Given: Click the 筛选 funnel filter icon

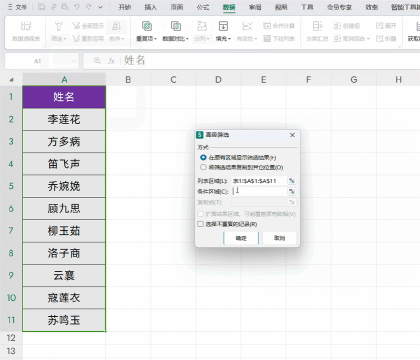Looking at the screenshot, I should 58,26.
